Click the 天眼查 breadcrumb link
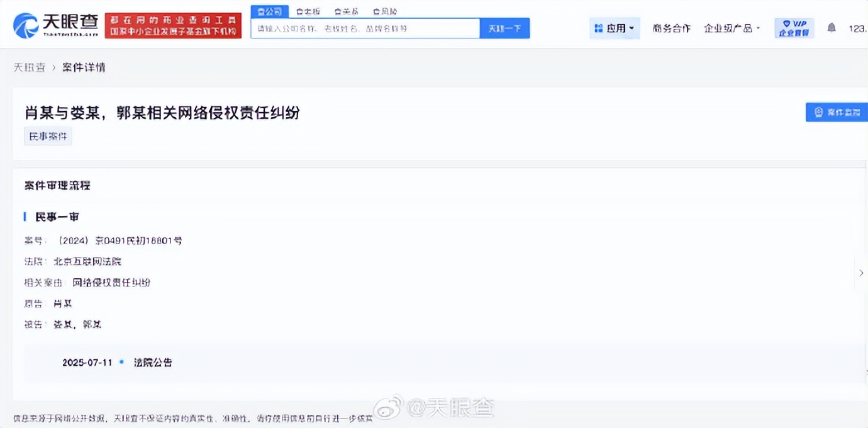868x428 pixels. (30, 67)
